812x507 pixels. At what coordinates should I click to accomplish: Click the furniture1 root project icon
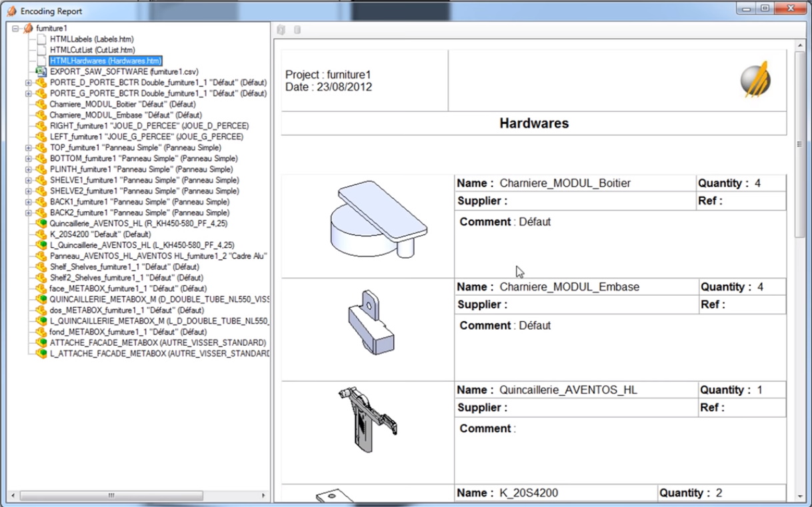(x=28, y=29)
